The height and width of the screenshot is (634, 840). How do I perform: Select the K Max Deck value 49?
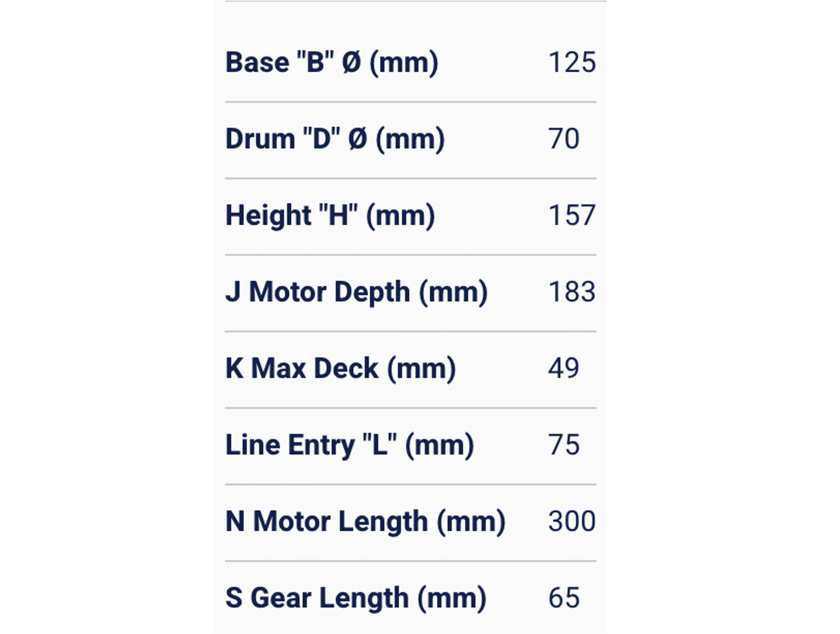(564, 368)
